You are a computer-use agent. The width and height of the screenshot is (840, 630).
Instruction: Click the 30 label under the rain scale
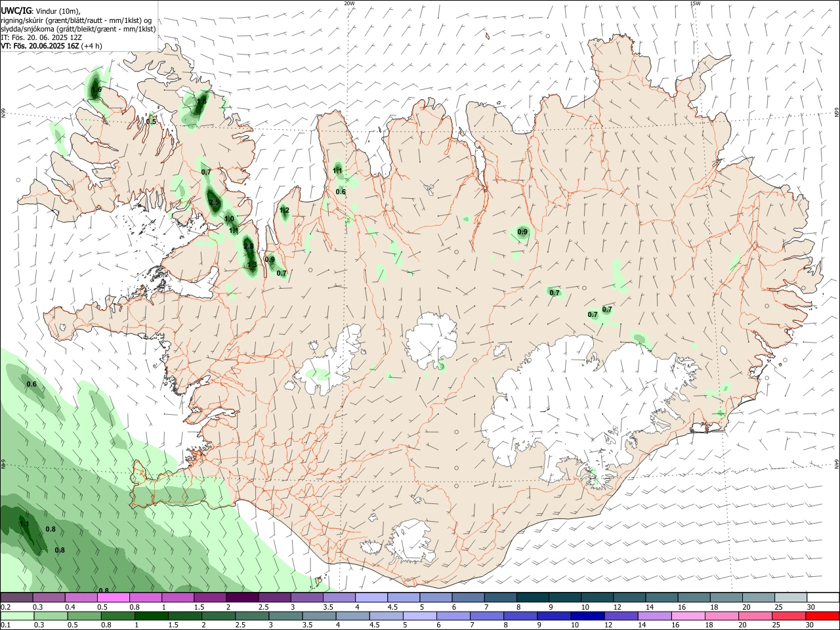(810, 625)
